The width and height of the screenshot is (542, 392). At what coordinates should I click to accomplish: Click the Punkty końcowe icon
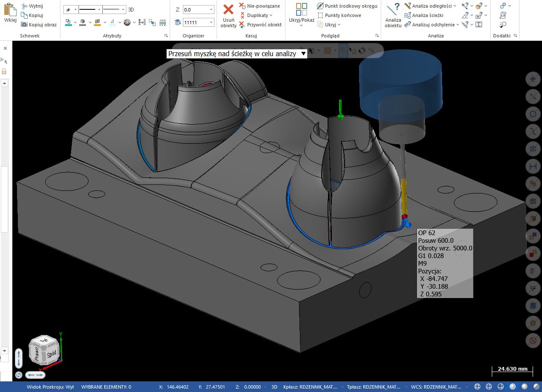[321, 15]
